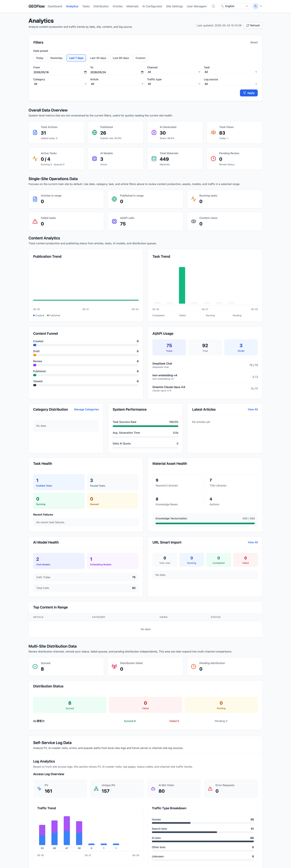The image size is (291, 868).
Task: Click the From date input field
Action: (x=60, y=72)
